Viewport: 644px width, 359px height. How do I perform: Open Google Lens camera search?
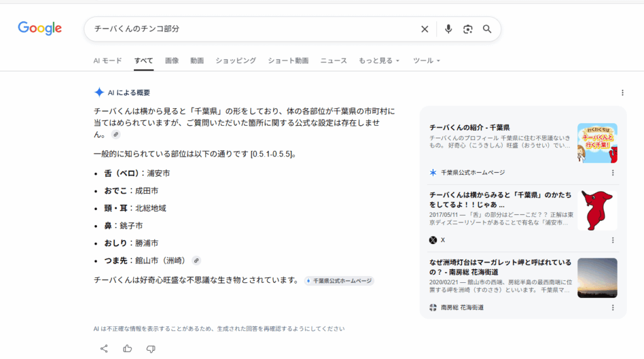coord(468,29)
